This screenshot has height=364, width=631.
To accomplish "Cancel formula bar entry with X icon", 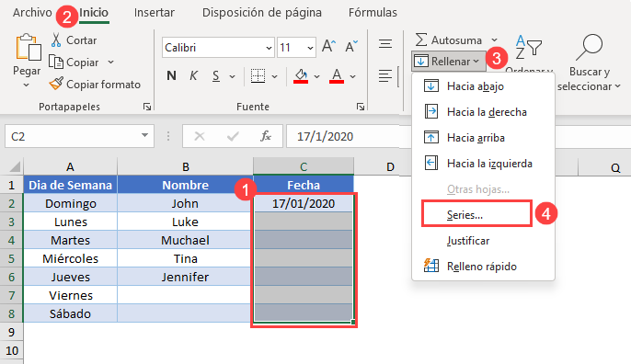I will point(200,136).
